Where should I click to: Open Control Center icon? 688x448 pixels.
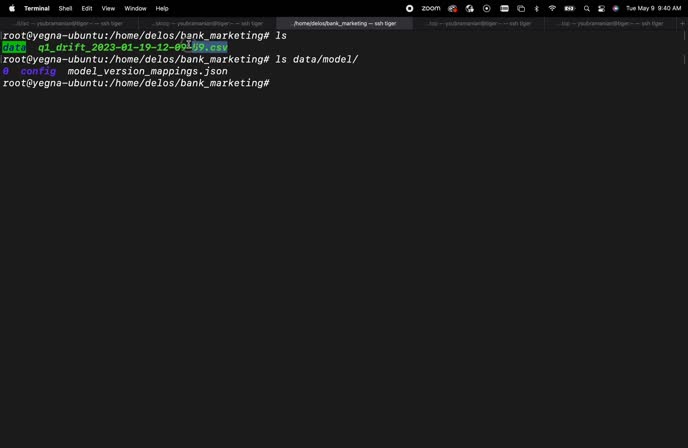click(x=601, y=8)
